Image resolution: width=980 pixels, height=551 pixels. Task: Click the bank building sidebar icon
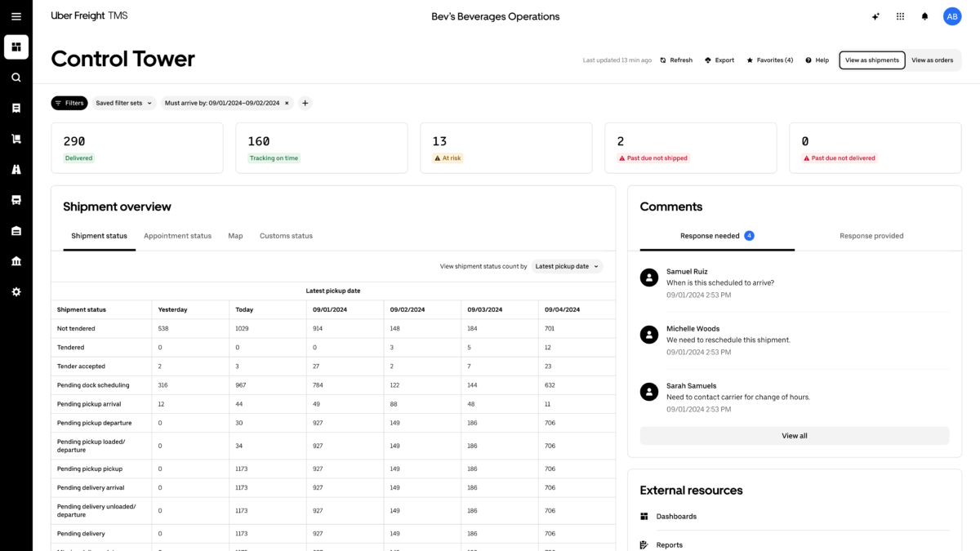point(16,261)
